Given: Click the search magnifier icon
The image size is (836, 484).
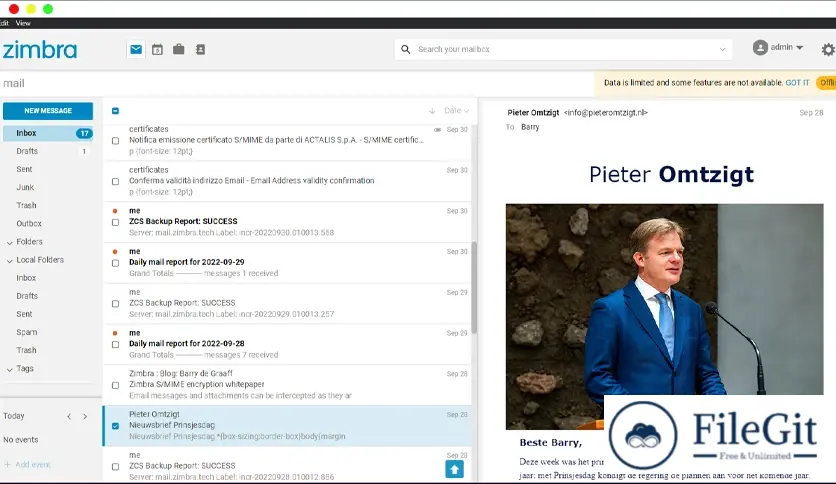Looking at the screenshot, I should point(406,49).
